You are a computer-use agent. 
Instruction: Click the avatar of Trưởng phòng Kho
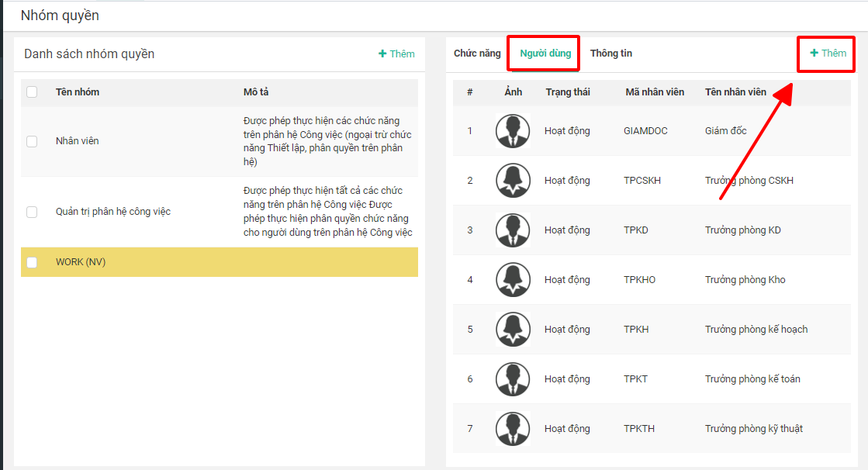coord(513,280)
